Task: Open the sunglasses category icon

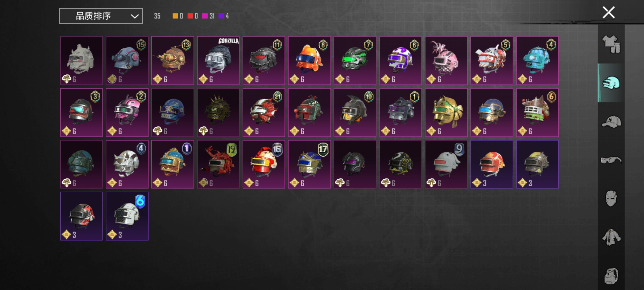Action: point(611,160)
